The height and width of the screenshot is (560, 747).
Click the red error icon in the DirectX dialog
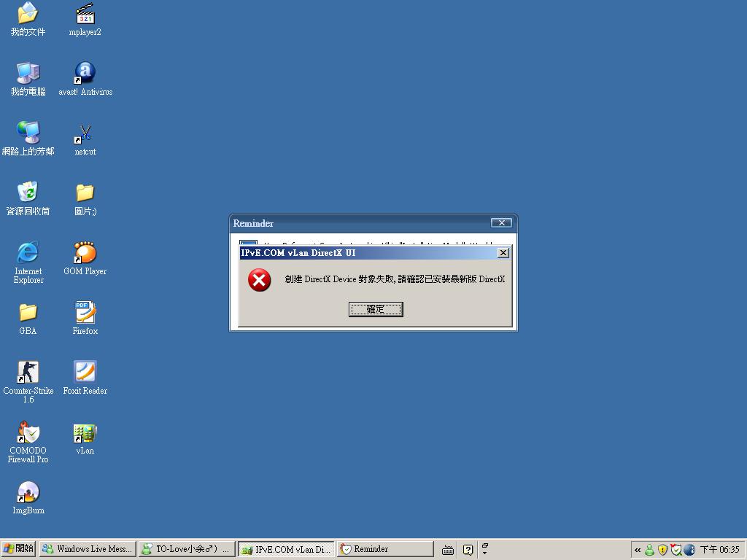coord(259,280)
